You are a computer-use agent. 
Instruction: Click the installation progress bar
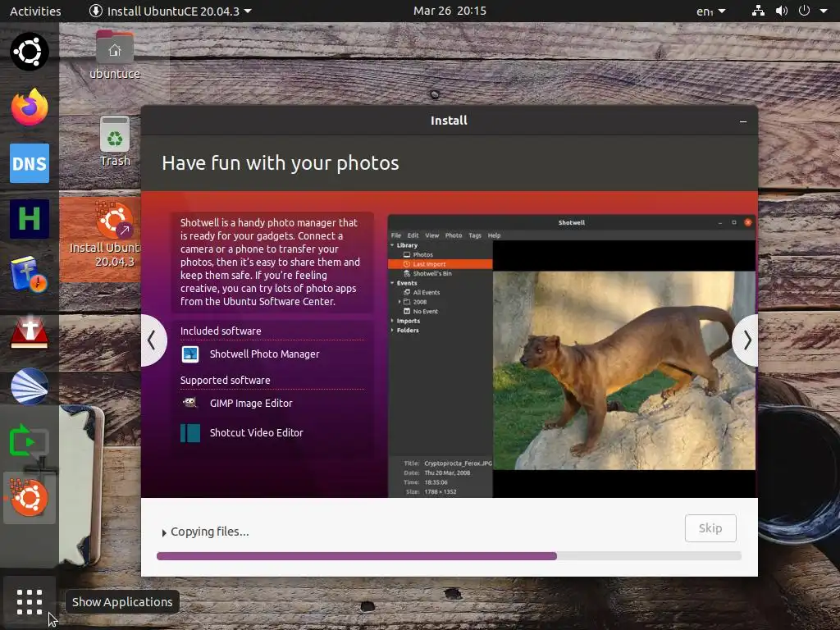(x=449, y=556)
